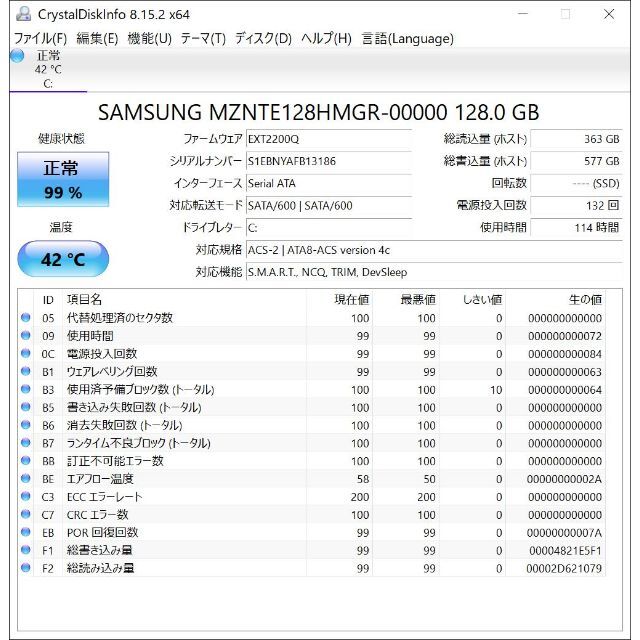Click raw value 0000000002A in row BE
This screenshot has width=640, height=640.
[x=564, y=479]
